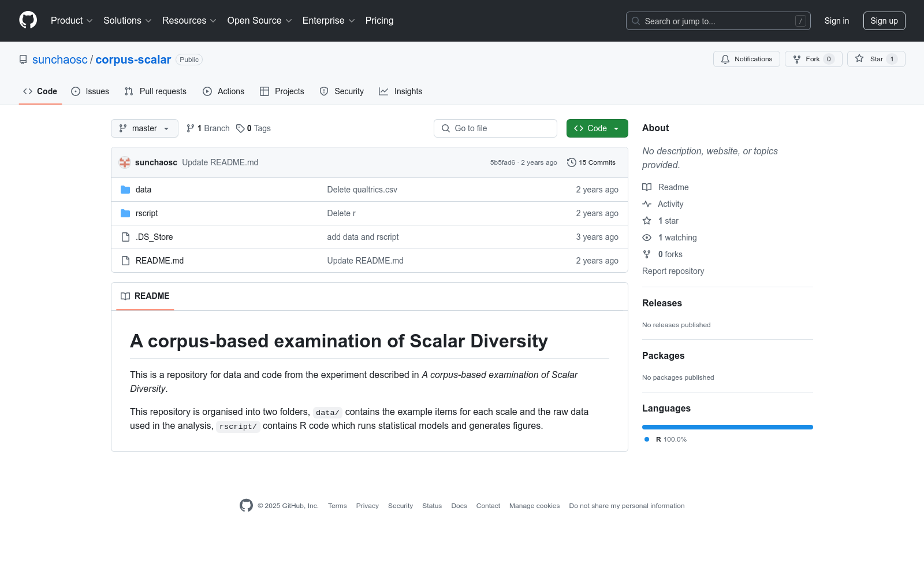Open Docs link in footer
Image resolution: width=924 pixels, height=578 pixels.
click(x=459, y=506)
